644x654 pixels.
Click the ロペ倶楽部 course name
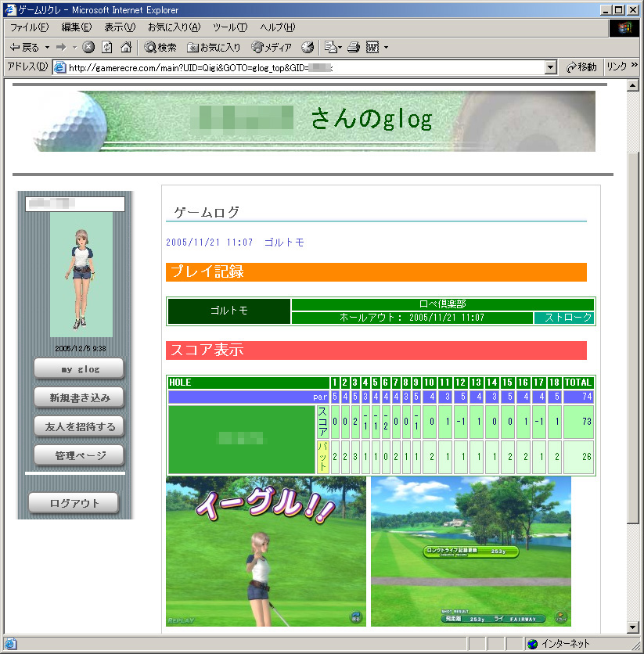point(443,304)
